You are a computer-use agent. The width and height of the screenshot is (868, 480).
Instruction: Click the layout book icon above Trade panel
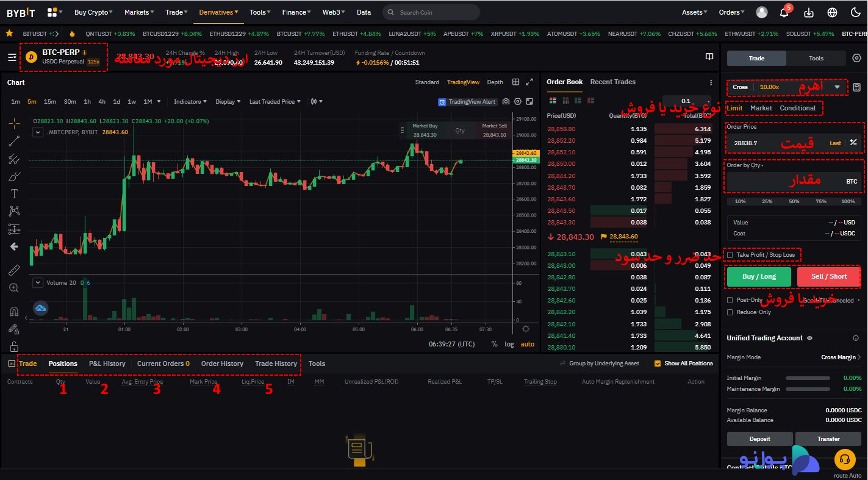pyautogui.click(x=709, y=56)
